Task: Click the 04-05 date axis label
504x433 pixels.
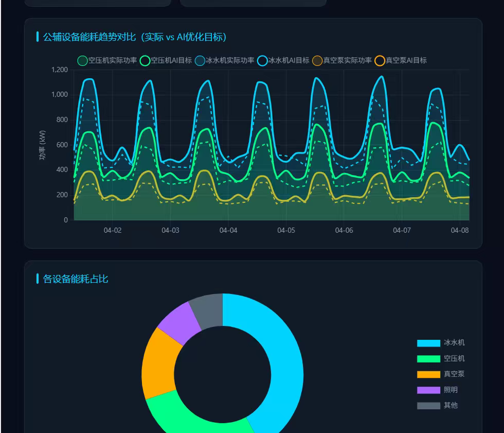Action: coord(286,230)
